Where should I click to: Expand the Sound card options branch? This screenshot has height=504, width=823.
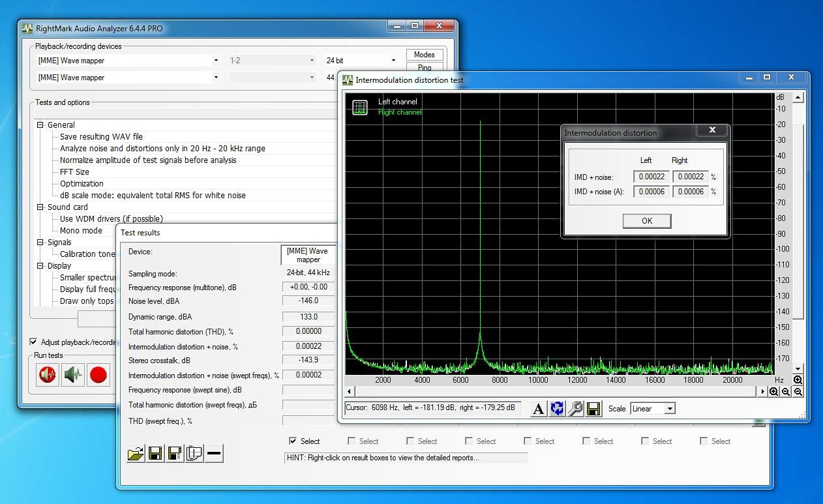[x=39, y=207]
